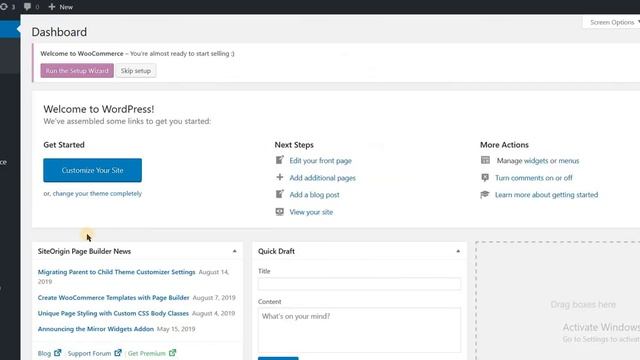
Task: Open Add additional pages link
Action: click(322, 178)
